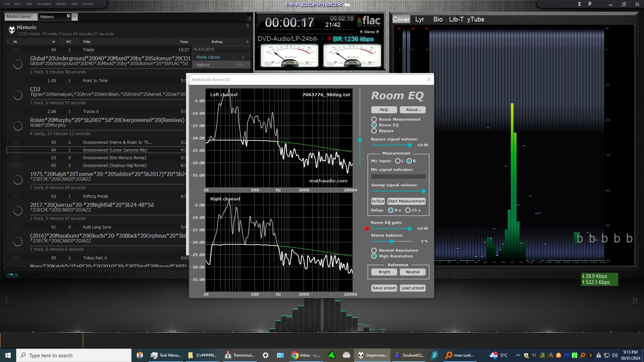The width and height of the screenshot is (644, 362).
Task: Click the right VU meter
Action: click(352, 56)
